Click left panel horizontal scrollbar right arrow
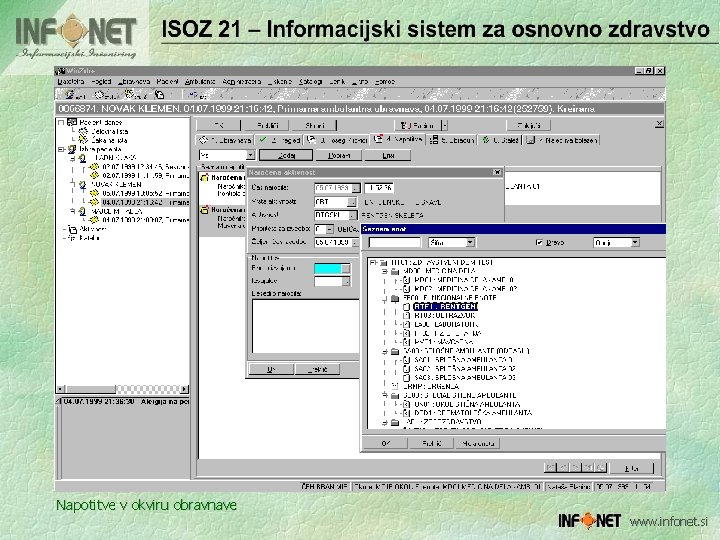 point(184,389)
